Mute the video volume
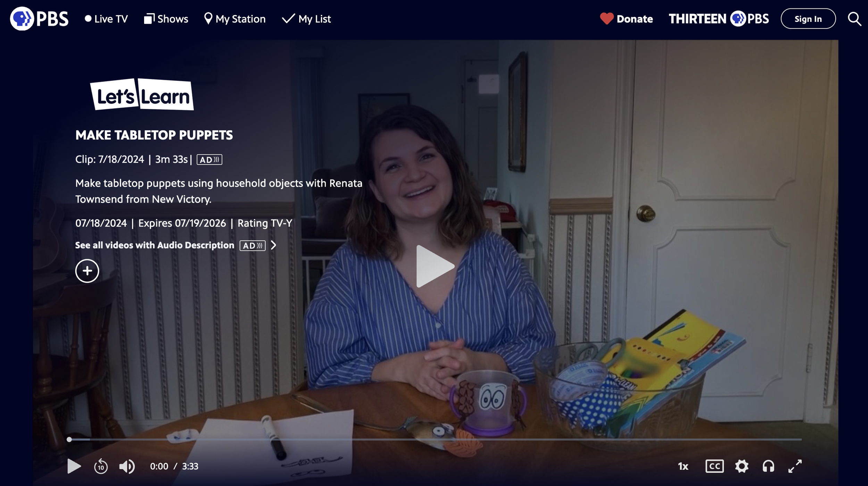This screenshot has width=868, height=486. 127,466
